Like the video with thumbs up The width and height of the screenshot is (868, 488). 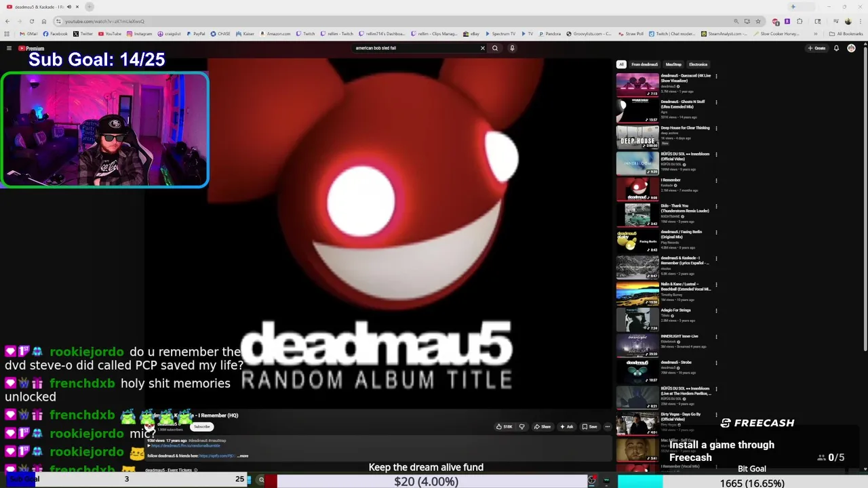click(504, 426)
